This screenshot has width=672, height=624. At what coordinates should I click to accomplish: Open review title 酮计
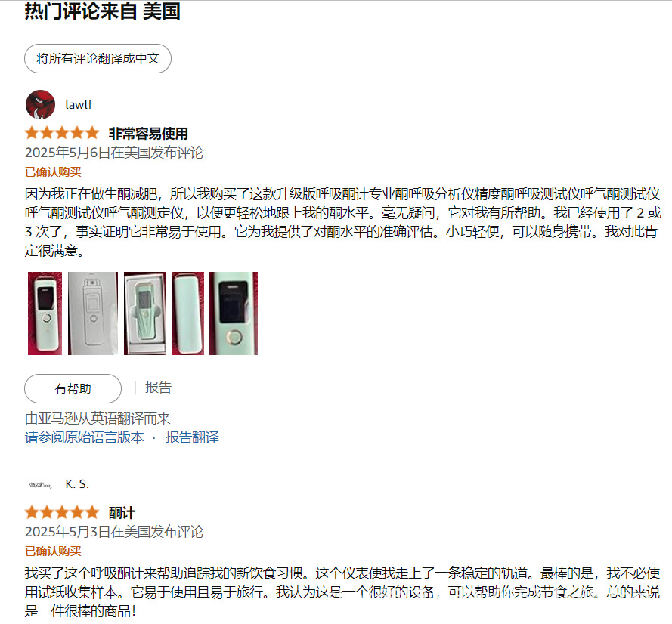122,513
